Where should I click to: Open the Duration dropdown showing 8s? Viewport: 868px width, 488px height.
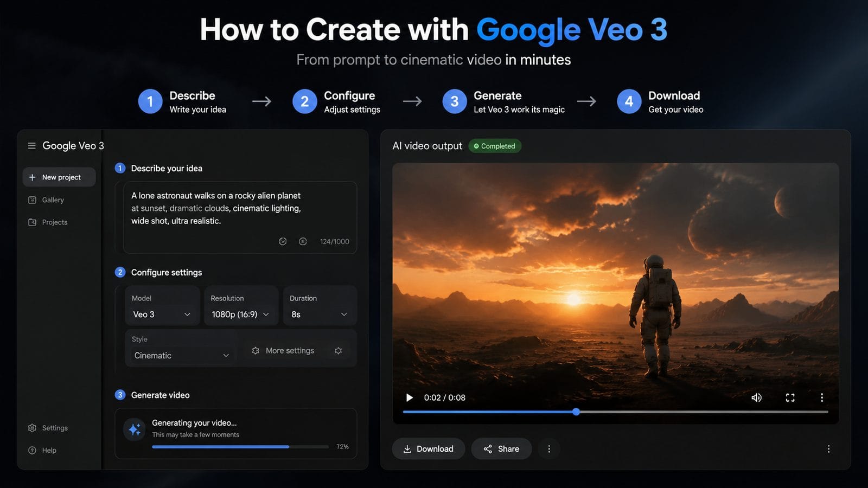320,306
